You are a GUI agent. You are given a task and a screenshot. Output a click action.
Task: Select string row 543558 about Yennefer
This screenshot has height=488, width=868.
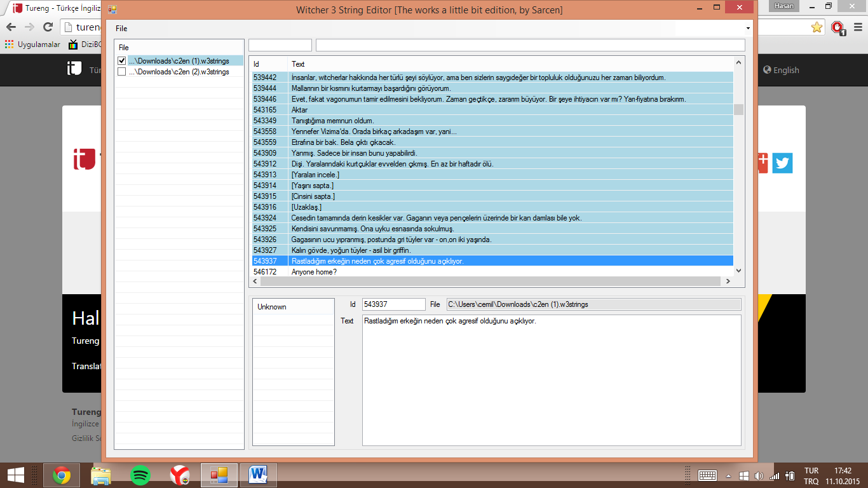point(491,132)
